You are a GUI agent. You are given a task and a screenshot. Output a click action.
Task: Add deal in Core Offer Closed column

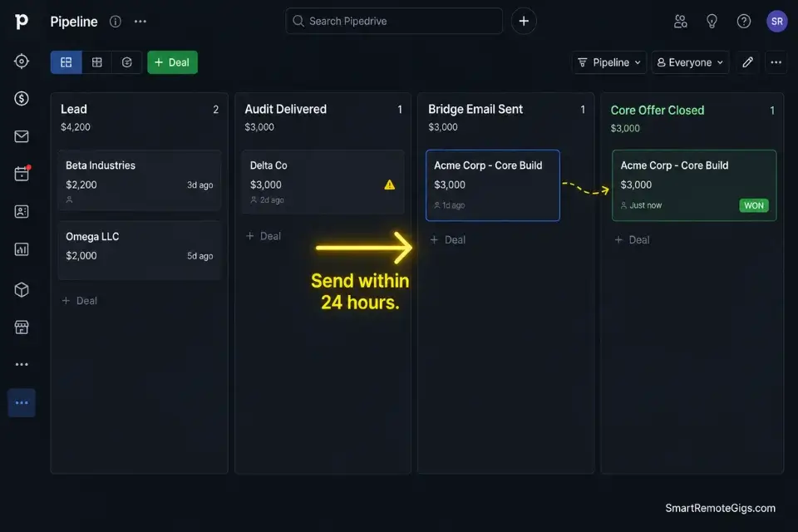tap(632, 239)
